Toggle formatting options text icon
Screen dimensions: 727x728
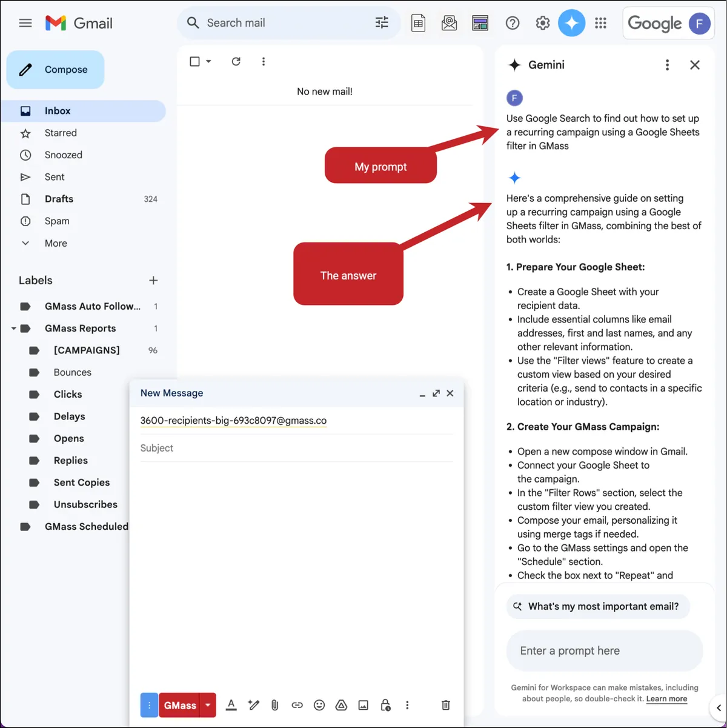[231, 705]
